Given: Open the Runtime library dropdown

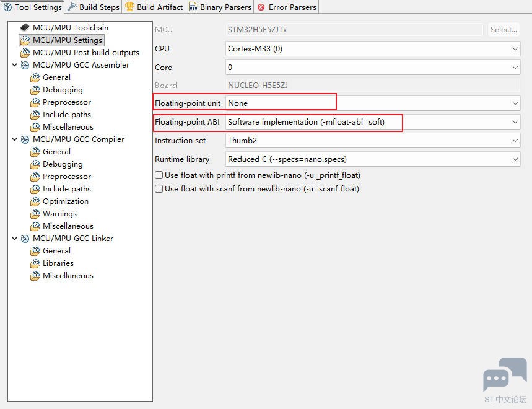Looking at the screenshot, I should coord(373,159).
